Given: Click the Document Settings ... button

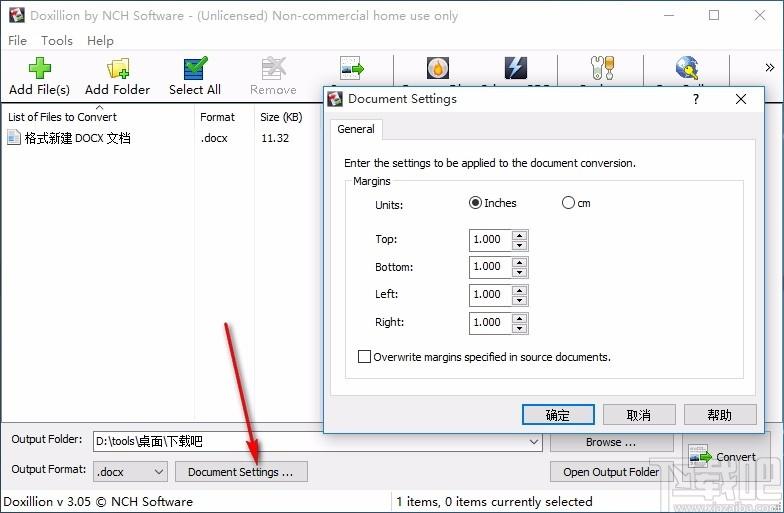Looking at the screenshot, I should click(241, 472).
